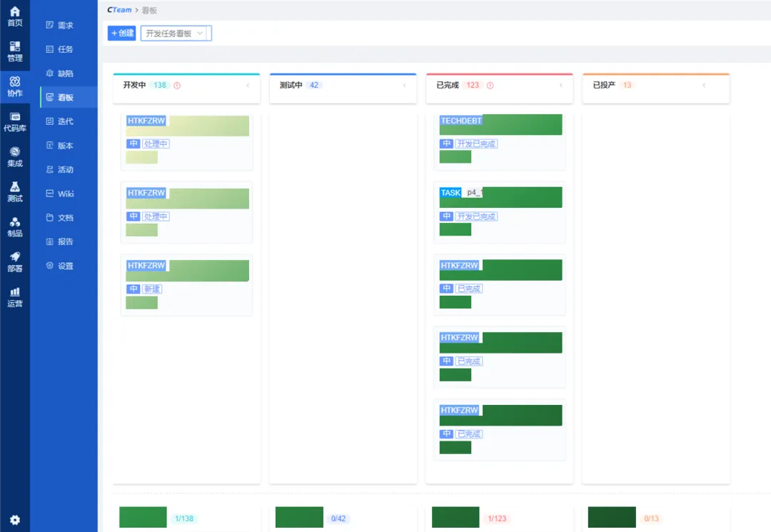771x532 pixels.
Task: Open 设置 settings in sidebar
Action: (x=64, y=266)
